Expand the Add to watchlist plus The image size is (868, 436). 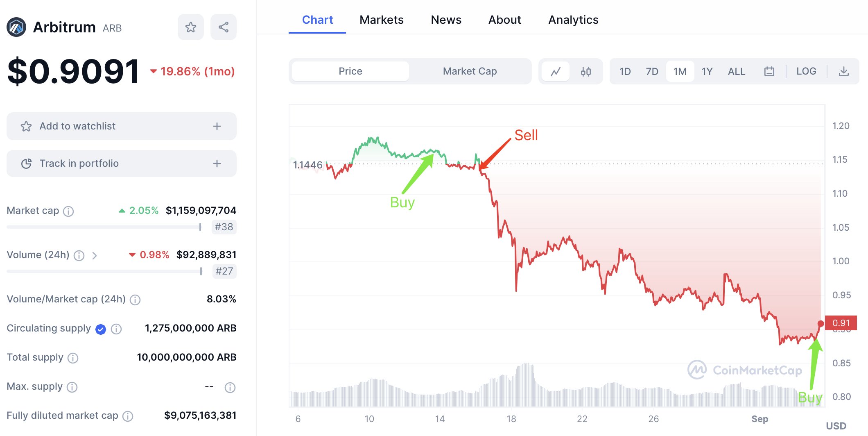217,126
